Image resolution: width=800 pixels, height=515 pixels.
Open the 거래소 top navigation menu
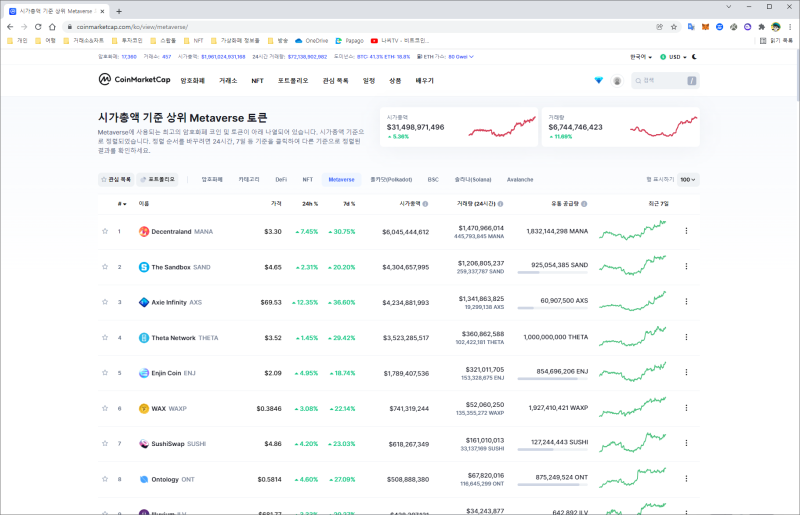228,81
